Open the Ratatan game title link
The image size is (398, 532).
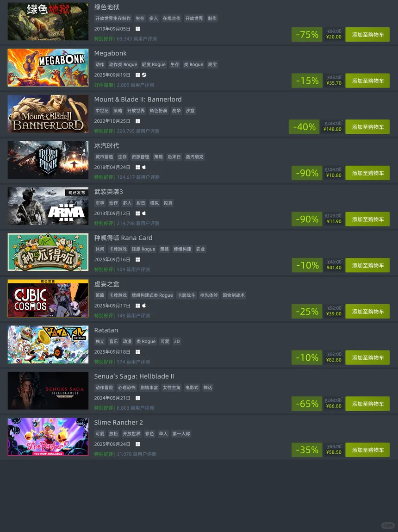[x=106, y=330]
